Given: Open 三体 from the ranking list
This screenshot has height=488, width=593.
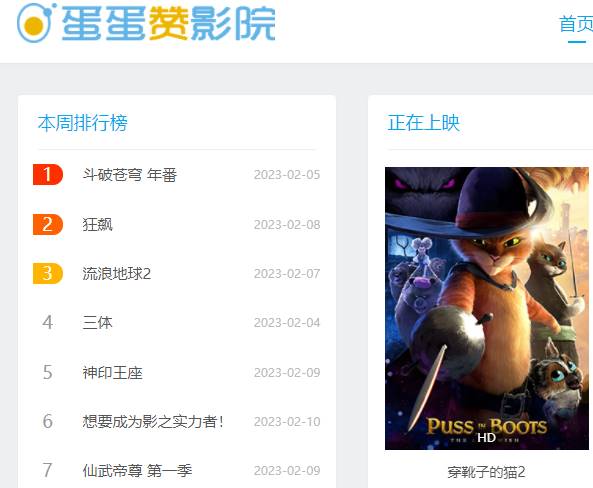Looking at the screenshot, I should click(x=98, y=323).
